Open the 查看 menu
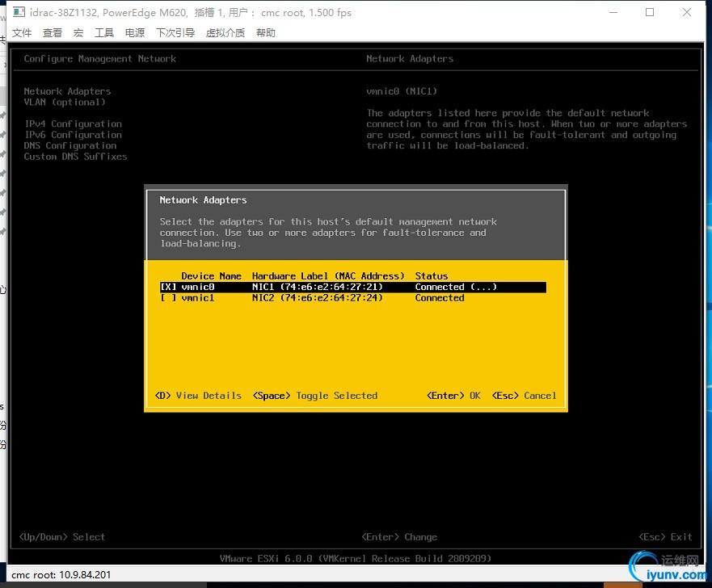This screenshot has width=712, height=588. [x=53, y=32]
